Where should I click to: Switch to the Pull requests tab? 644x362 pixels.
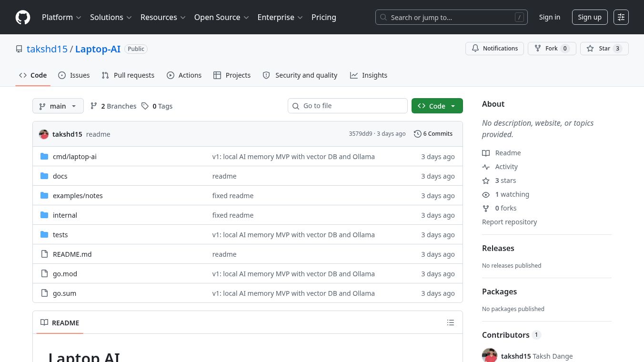[x=128, y=75]
